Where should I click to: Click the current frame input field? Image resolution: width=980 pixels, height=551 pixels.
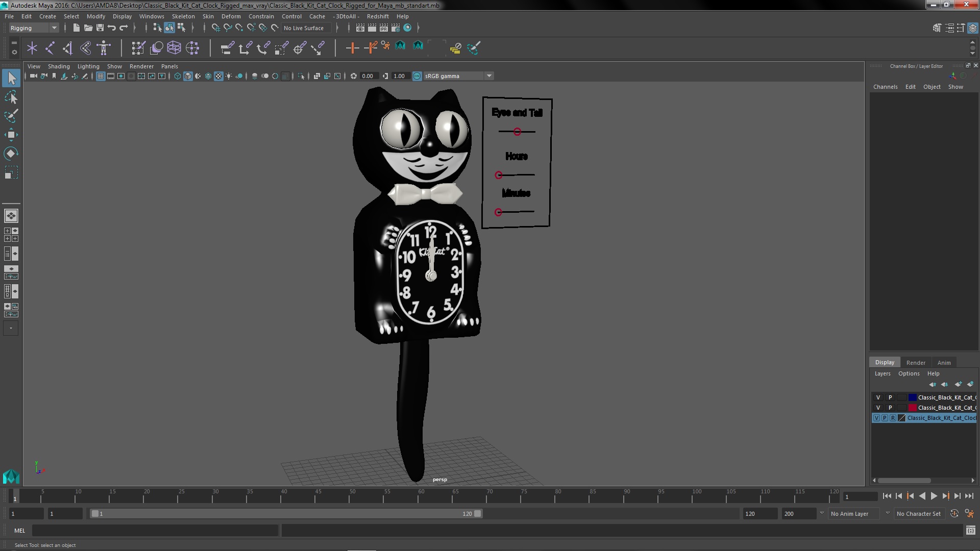point(860,496)
